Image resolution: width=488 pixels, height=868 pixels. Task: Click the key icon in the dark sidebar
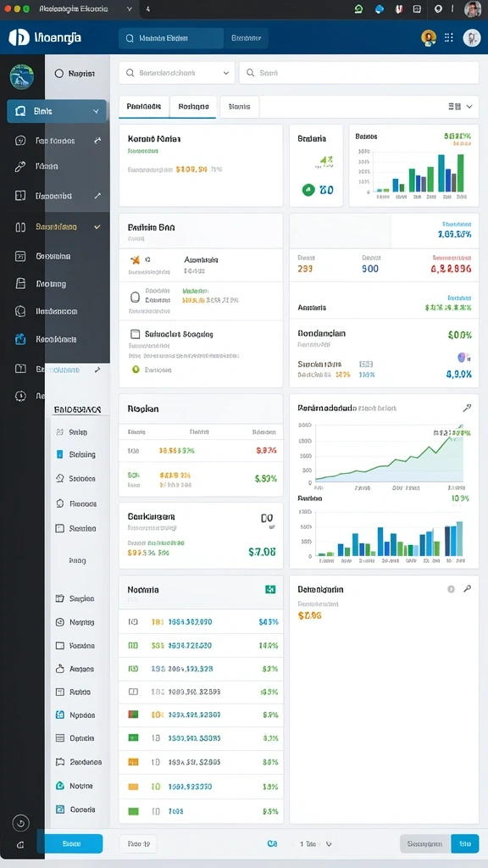pos(20,166)
